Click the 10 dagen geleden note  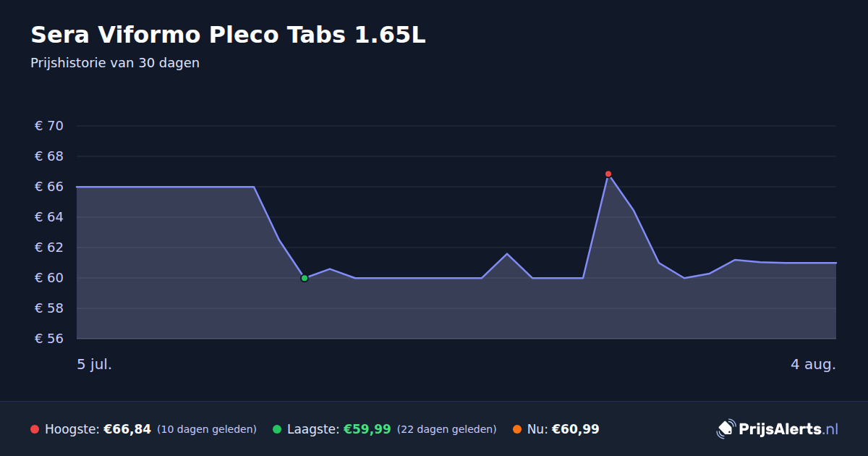coord(207,429)
